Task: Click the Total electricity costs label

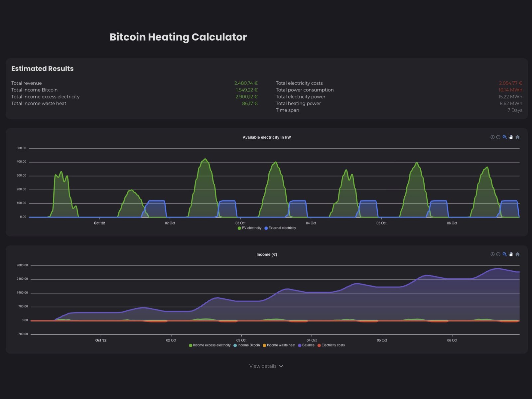Action: [299, 83]
